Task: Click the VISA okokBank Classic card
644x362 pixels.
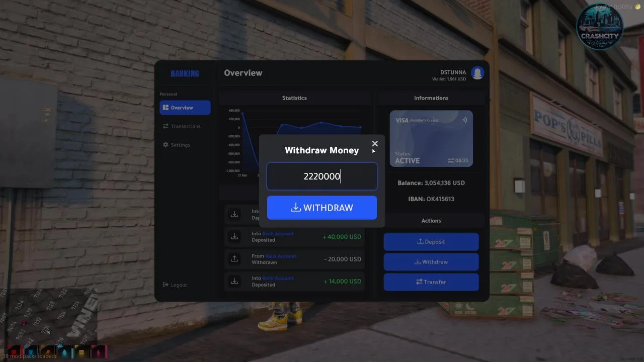Action: point(431,138)
